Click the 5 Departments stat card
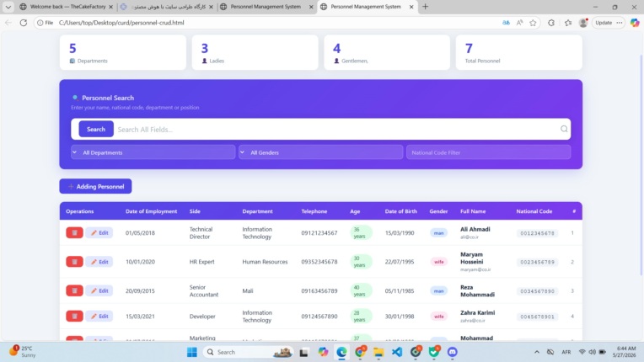Screen dimensions: 644x362 click(123, 52)
